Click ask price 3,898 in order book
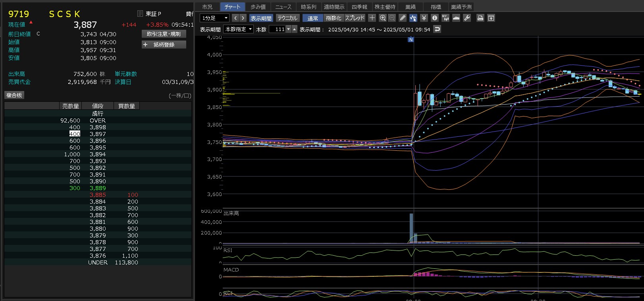 click(x=98, y=127)
